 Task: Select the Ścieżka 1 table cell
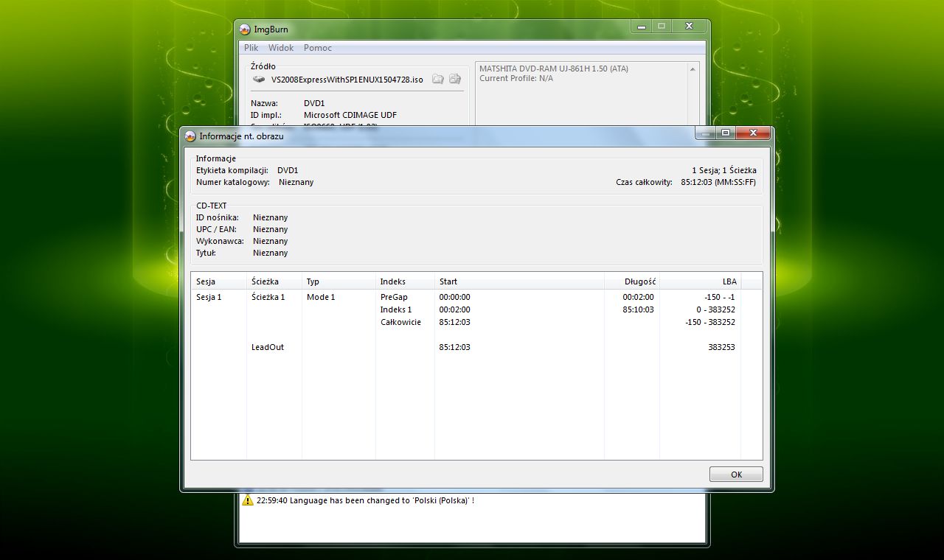tap(268, 297)
